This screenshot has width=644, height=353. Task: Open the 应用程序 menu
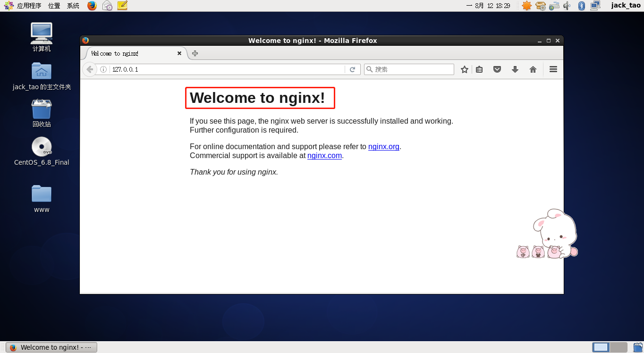(x=23, y=6)
